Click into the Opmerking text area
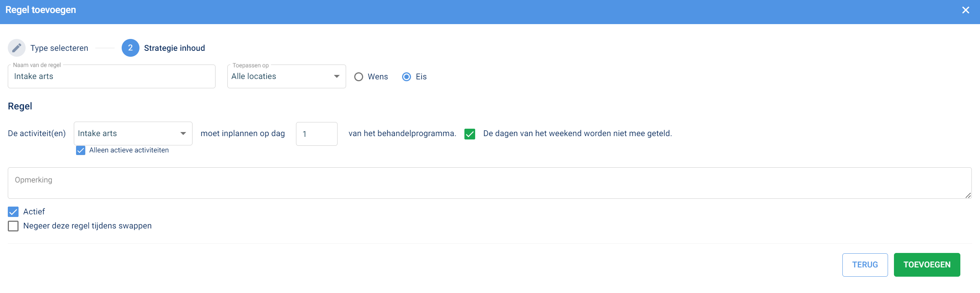The width and height of the screenshot is (980, 293). tap(490, 183)
